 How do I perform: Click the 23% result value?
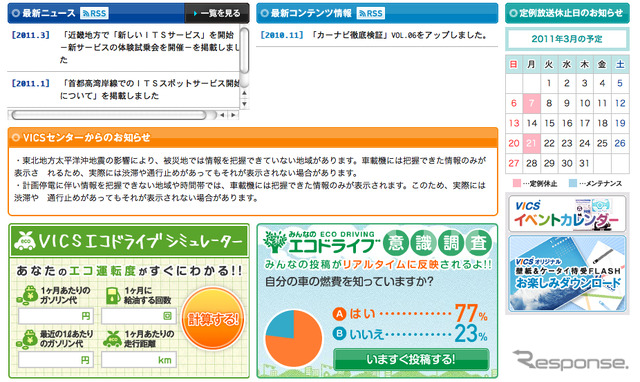point(471,333)
